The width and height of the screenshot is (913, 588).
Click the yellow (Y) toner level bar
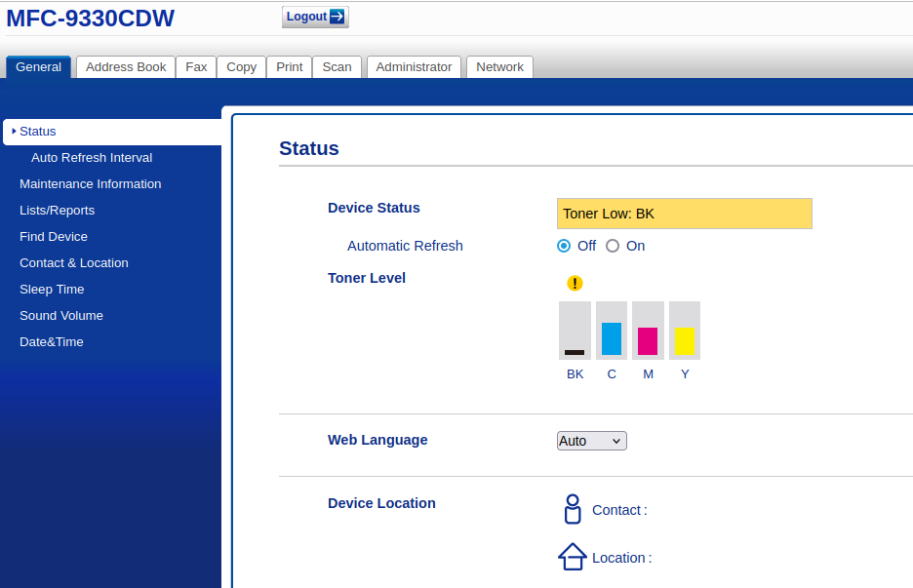coord(685,331)
